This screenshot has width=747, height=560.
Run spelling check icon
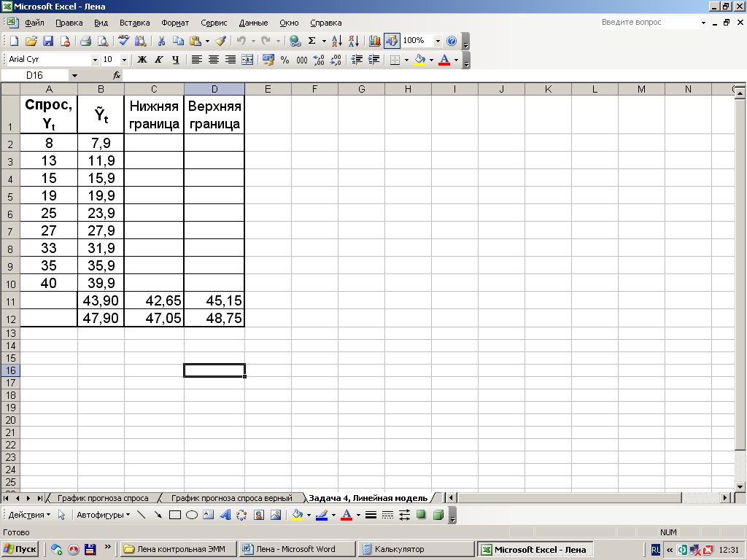(123, 41)
